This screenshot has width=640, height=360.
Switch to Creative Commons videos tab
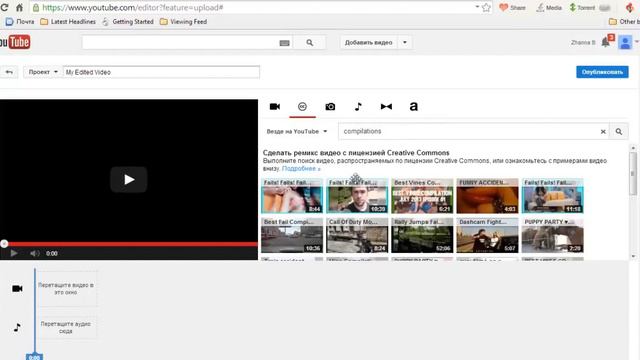tap(302, 107)
